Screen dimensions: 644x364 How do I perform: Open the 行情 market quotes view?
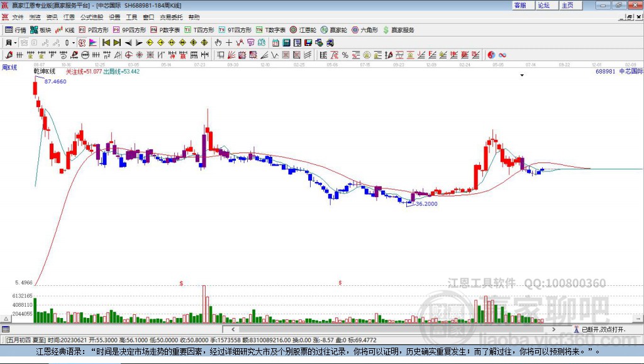pyautogui.click(x=15, y=30)
